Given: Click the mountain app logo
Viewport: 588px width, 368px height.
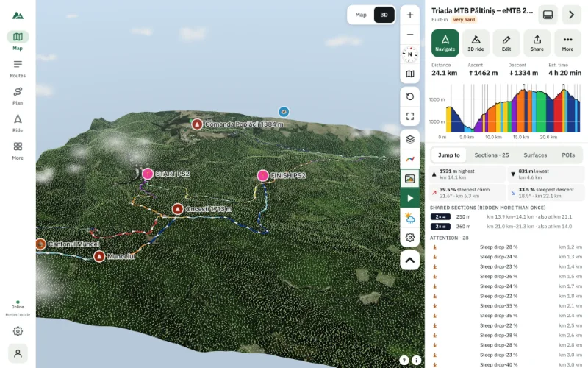Looking at the screenshot, I should coord(18,15).
